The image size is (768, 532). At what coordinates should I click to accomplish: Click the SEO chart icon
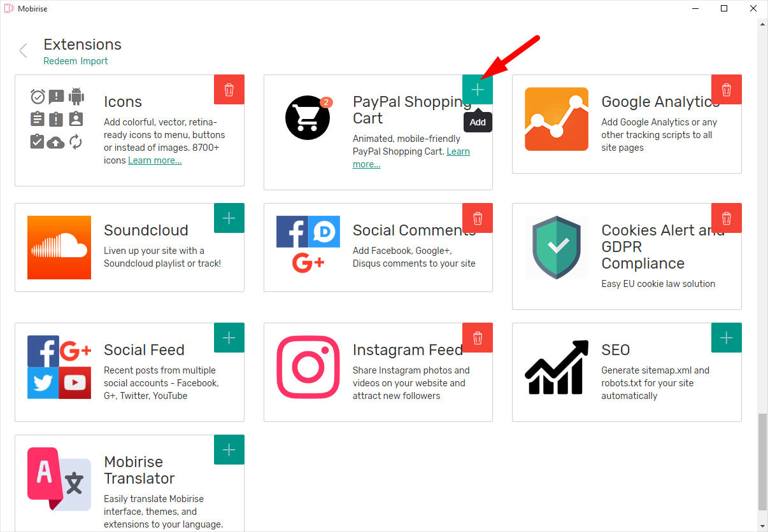click(557, 368)
